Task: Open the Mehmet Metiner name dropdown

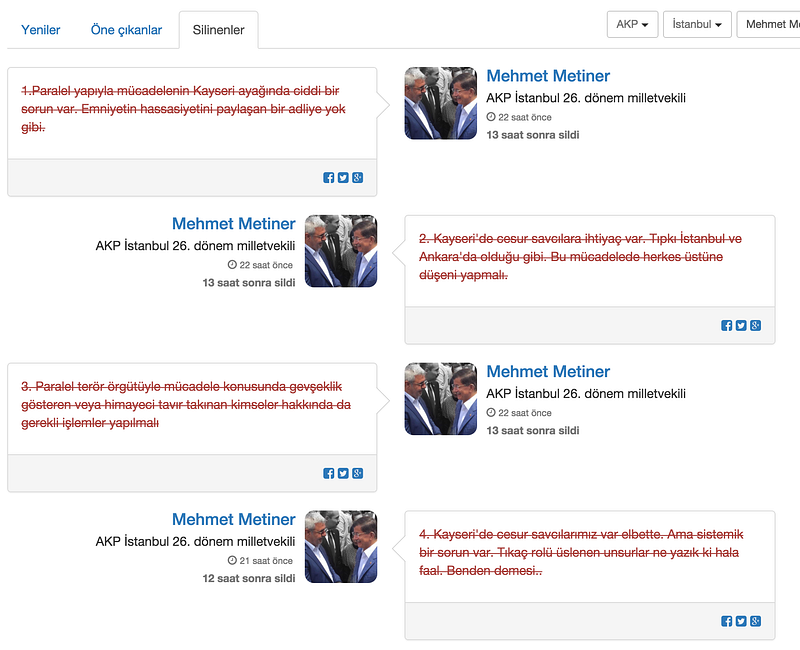Action: pos(769,24)
